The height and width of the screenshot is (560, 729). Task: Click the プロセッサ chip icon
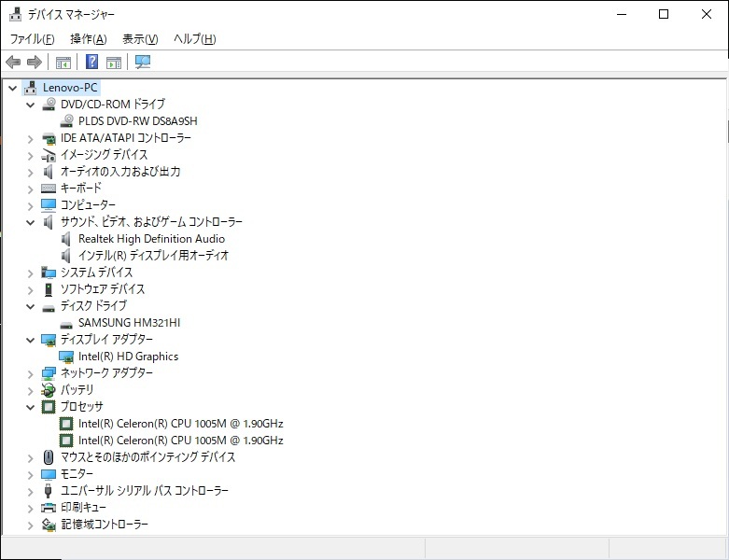coord(49,407)
